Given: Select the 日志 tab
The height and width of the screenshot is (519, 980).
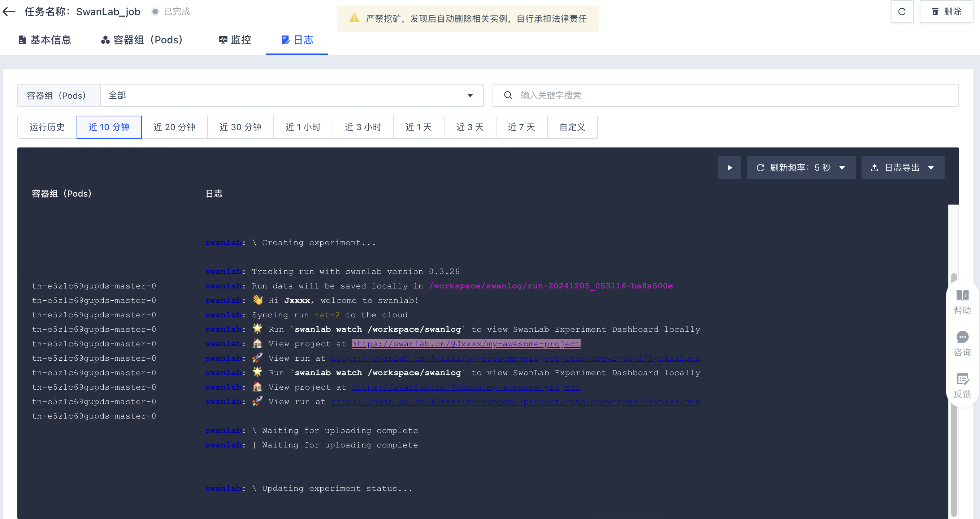Looking at the screenshot, I should point(297,40).
